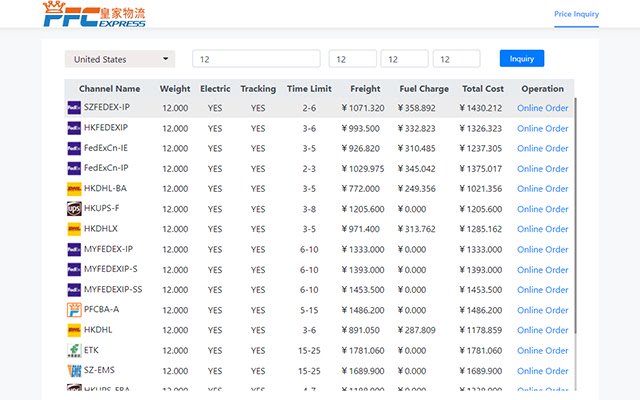
Task: Click fuel charge ¥332.823
Action: click(x=416, y=129)
